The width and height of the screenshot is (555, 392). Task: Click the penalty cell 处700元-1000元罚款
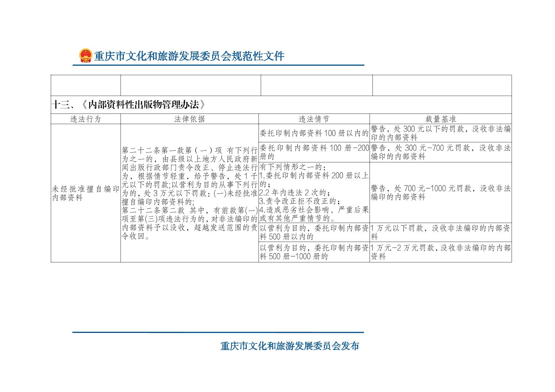click(x=440, y=193)
